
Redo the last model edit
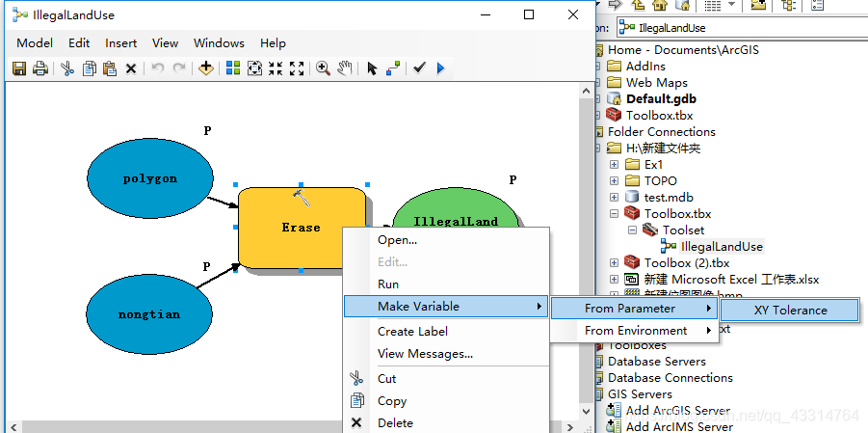(179, 68)
